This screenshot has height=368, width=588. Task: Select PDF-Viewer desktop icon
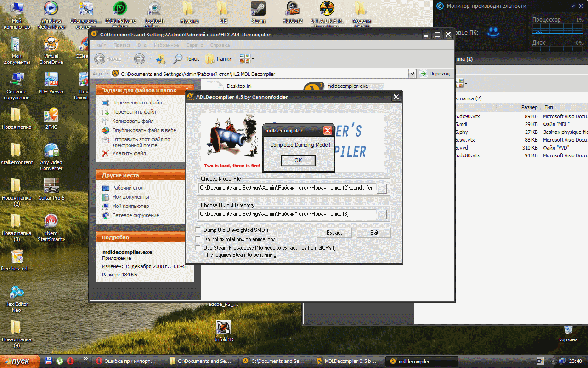[x=51, y=83]
